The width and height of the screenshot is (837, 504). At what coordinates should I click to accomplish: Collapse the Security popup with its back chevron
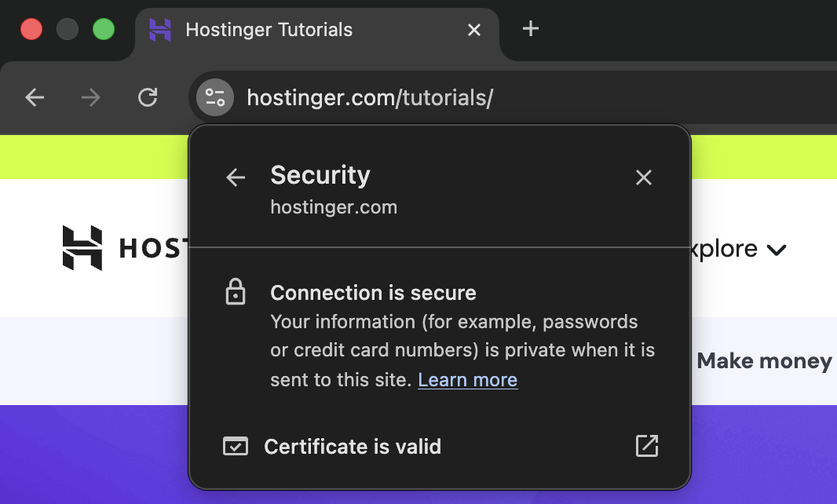235,177
